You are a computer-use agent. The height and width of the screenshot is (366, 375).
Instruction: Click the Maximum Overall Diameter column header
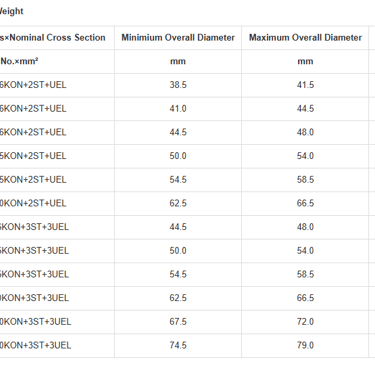click(x=305, y=38)
